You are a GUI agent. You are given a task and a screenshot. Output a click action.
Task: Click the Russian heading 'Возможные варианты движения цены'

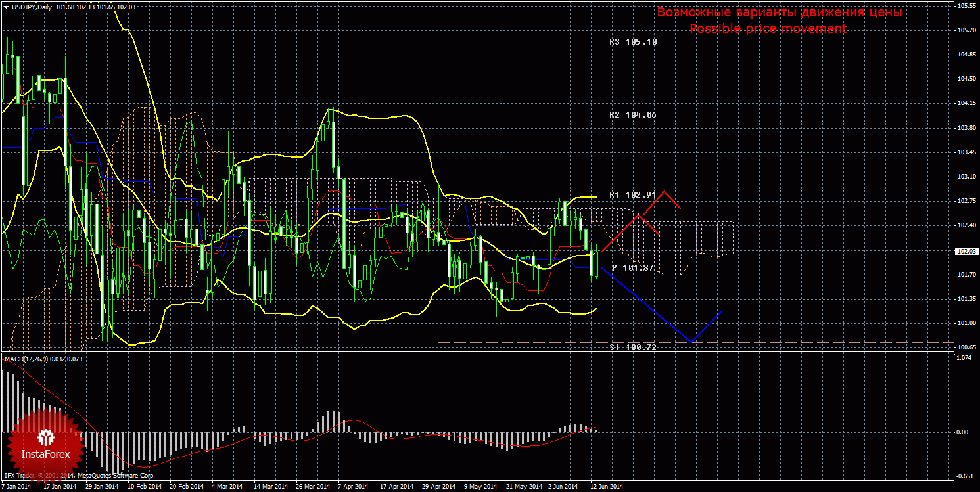[x=780, y=12]
